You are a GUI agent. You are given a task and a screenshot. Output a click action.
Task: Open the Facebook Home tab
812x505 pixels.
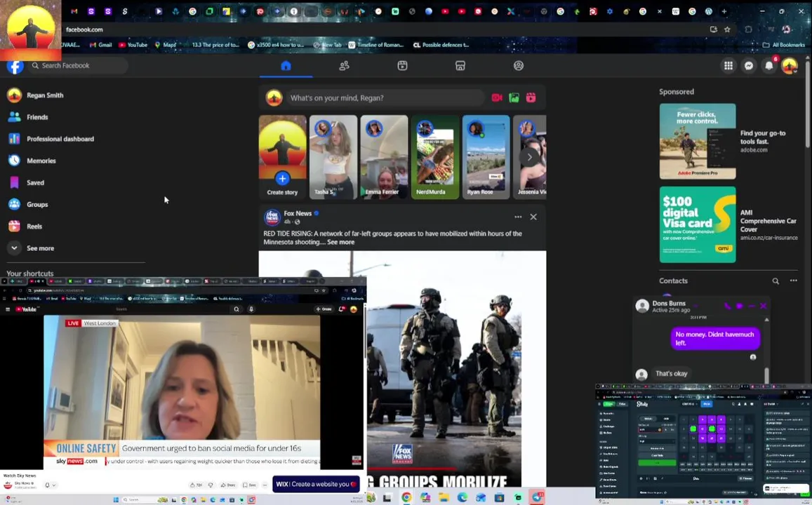286,66
